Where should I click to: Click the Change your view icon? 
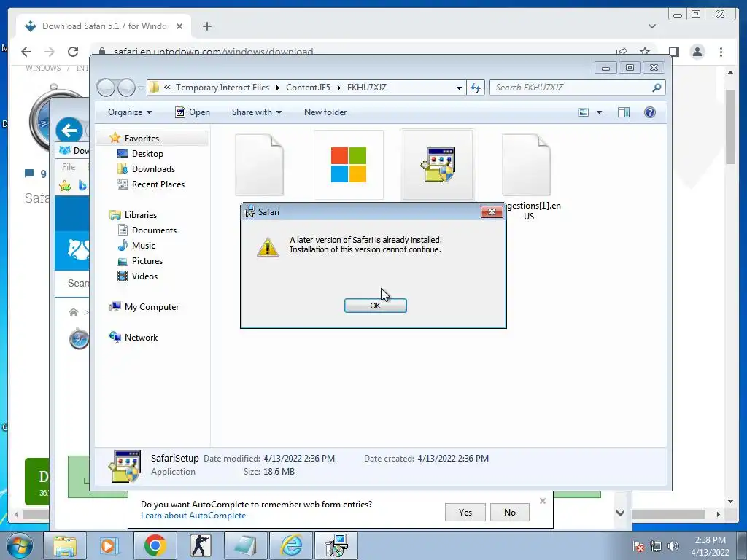584,112
